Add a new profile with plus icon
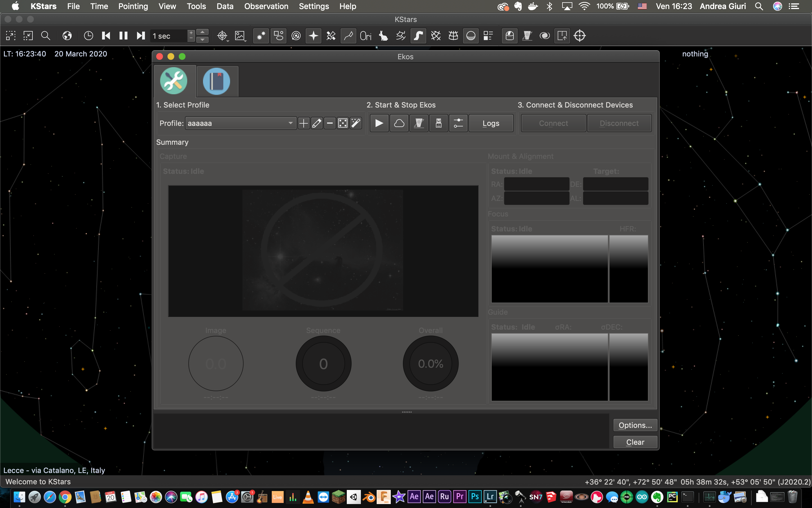This screenshot has width=812, height=508. pyautogui.click(x=304, y=123)
